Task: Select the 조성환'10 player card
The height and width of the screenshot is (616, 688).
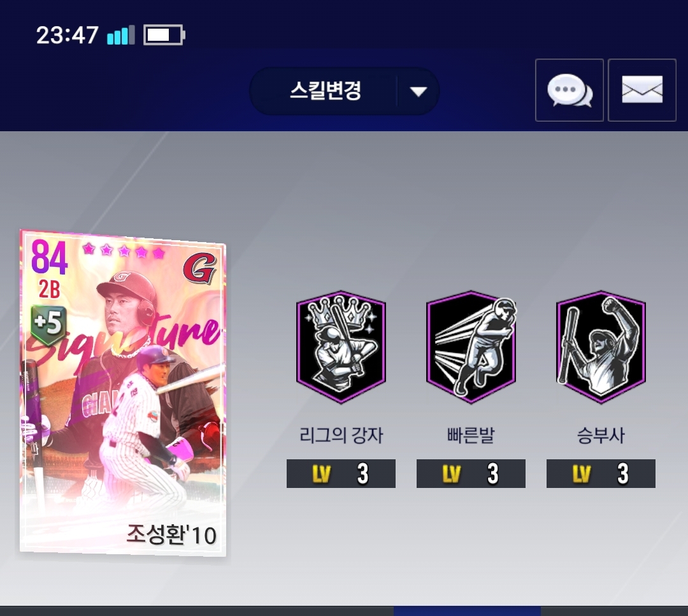Action: [123, 392]
